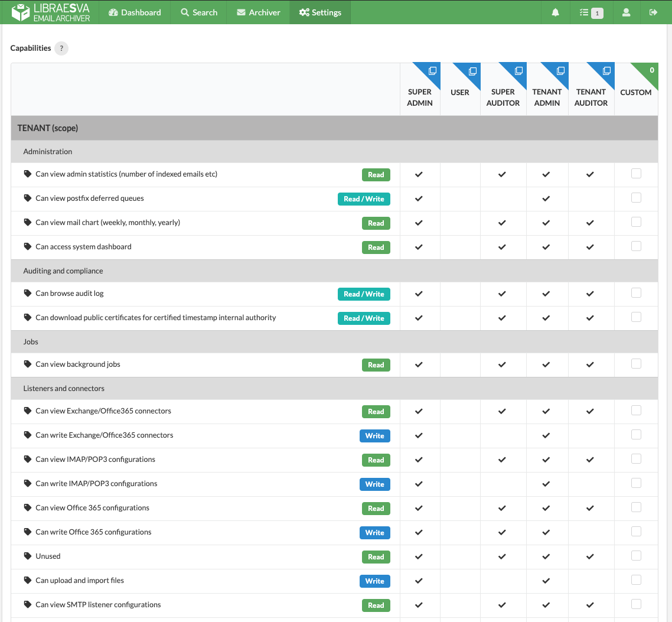This screenshot has width=672, height=622.
Task: Click the copy icon on Super Admin column
Action: [x=432, y=71]
